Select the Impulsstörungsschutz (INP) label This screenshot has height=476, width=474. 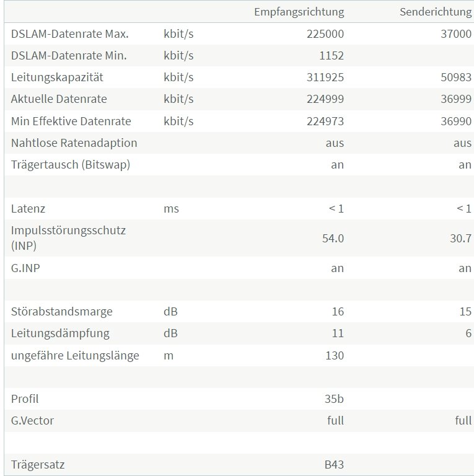click(x=68, y=238)
